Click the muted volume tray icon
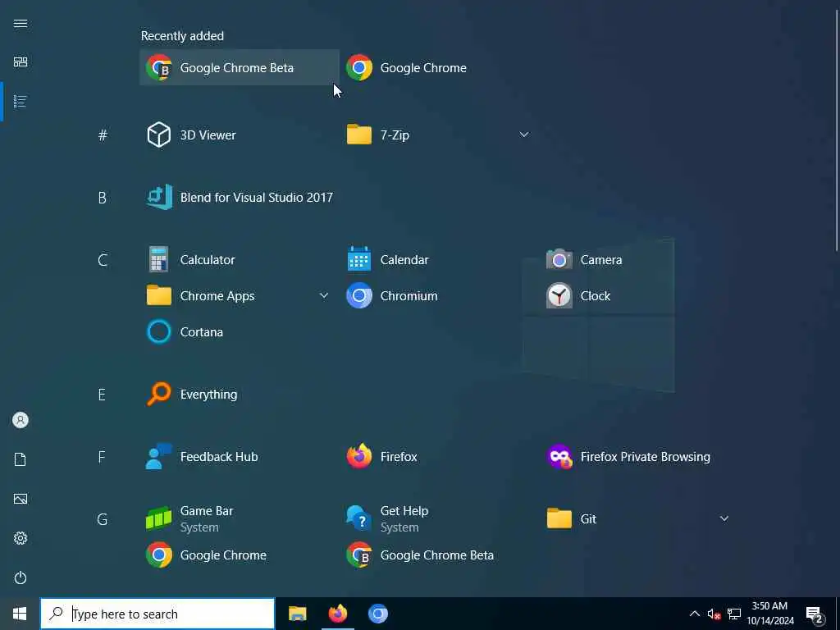Screen dimensions: 840x630 (x=714, y=614)
